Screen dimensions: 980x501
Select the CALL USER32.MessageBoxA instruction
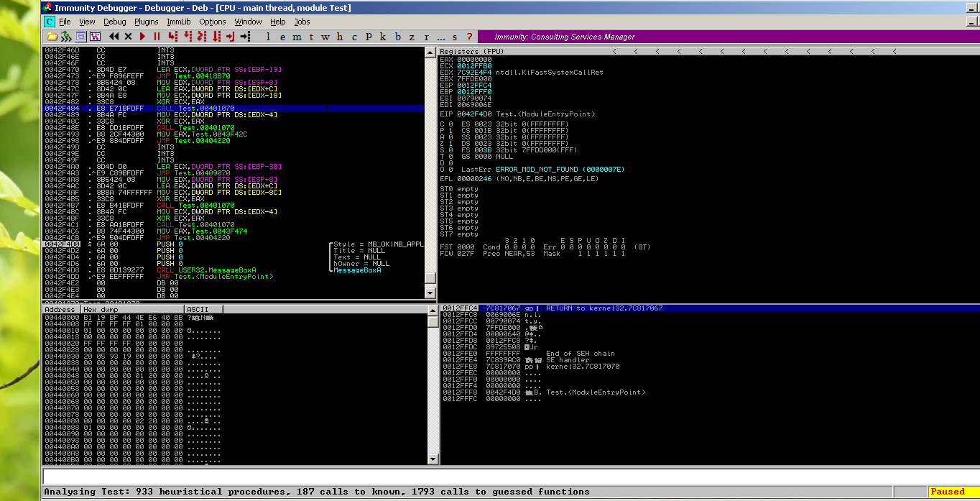(207, 270)
